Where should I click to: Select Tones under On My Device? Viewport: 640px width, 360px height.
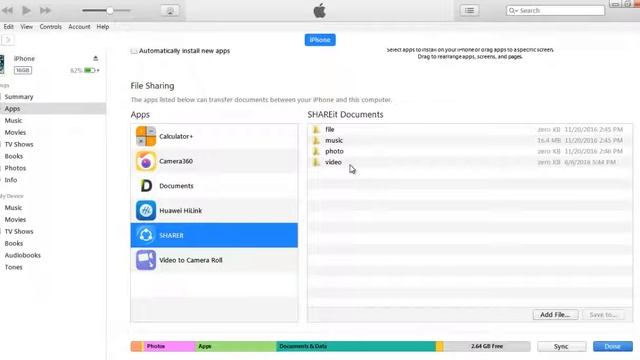[13, 267]
